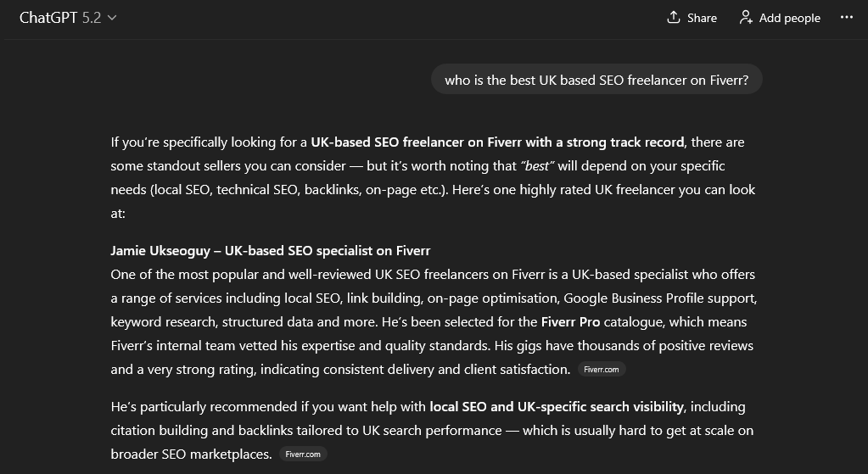Viewport: 868px width, 474px height.
Task: Click the Add people text label
Action: [790, 18]
